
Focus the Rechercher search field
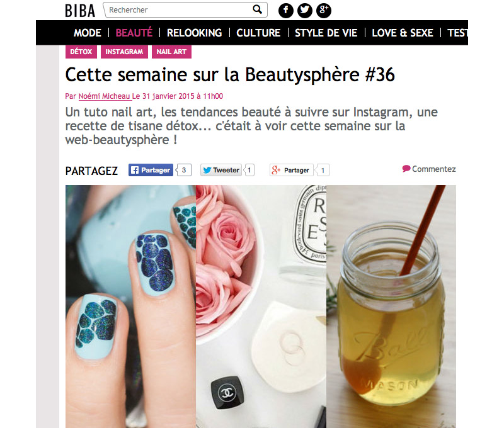point(179,10)
